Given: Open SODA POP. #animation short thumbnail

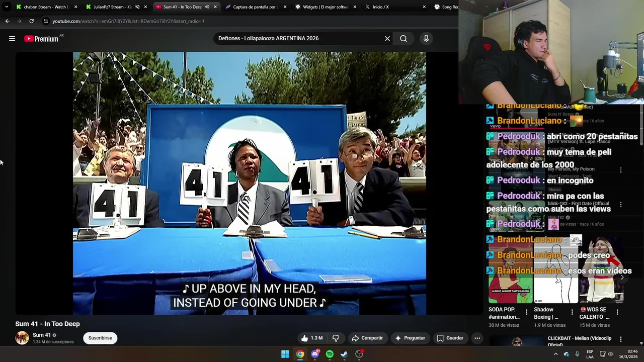Looking at the screenshot, I should coord(511,269).
